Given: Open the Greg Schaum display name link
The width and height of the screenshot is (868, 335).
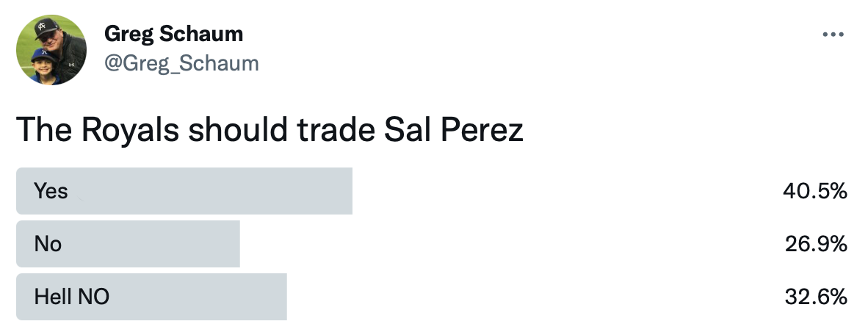Looking at the screenshot, I should click(173, 33).
